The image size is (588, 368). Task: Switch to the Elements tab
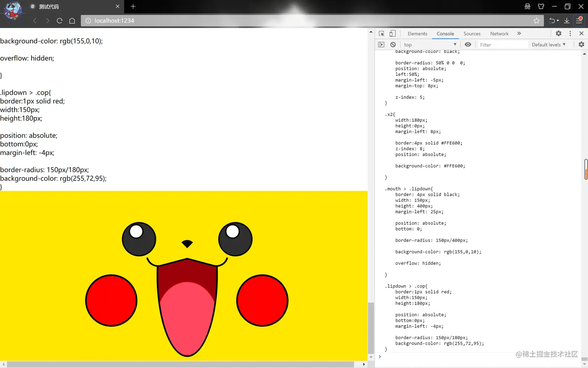(417, 34)
